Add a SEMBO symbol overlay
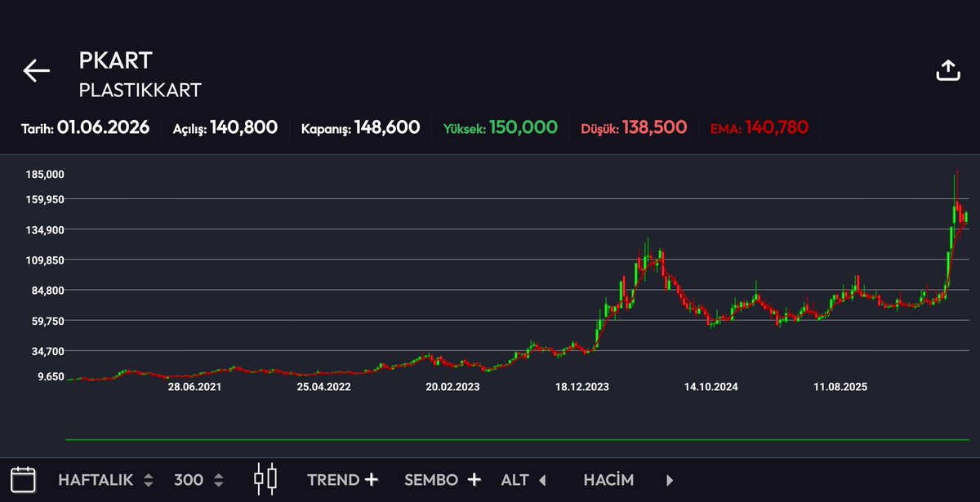 tap(443, 480)
